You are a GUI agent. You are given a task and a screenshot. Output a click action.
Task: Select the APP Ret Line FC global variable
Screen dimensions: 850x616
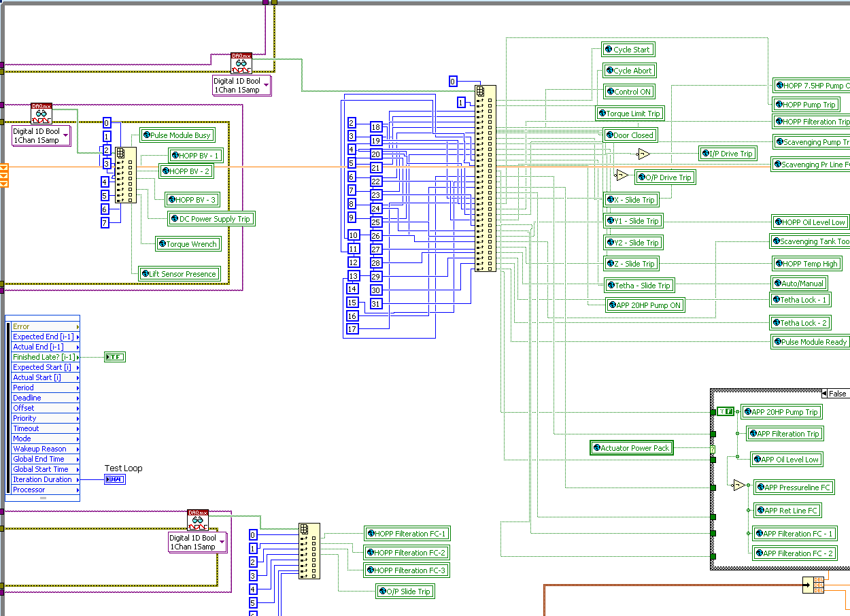pyautogui.click(x=787, y=511)
